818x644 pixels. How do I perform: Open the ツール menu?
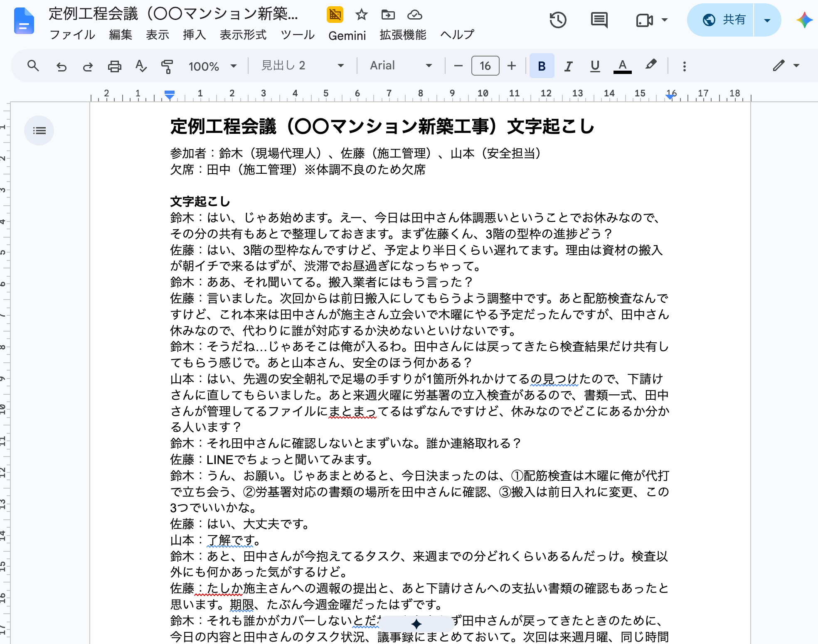pos(298,35)
